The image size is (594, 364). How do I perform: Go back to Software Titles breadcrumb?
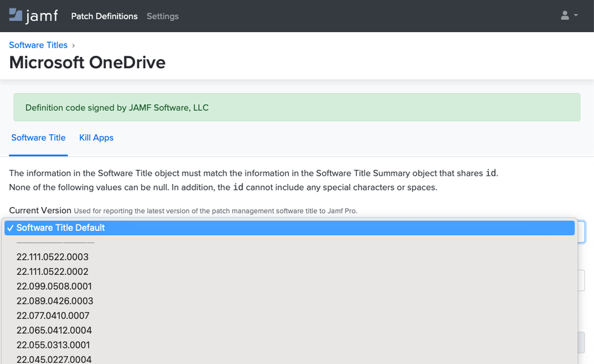pos(38,45)
